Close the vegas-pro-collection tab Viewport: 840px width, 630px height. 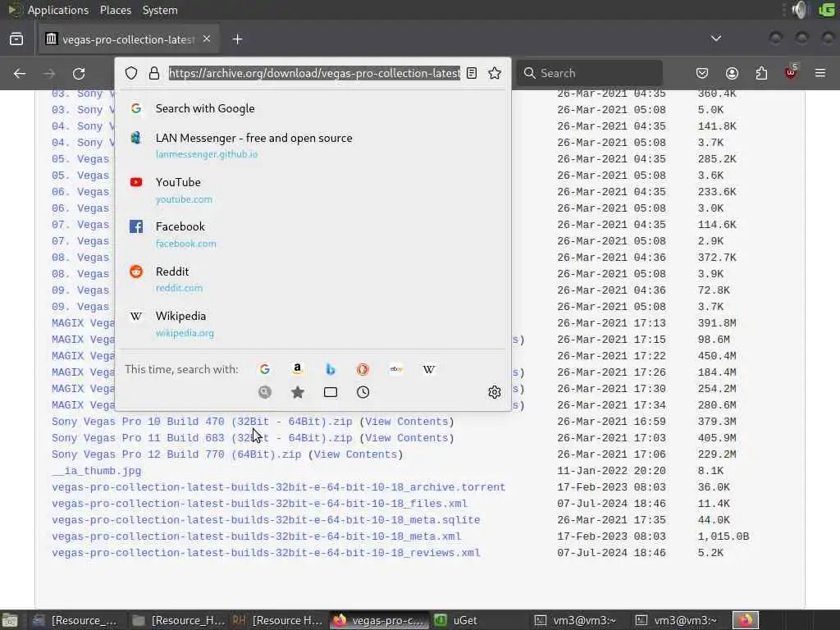click(x=207, y=39)
